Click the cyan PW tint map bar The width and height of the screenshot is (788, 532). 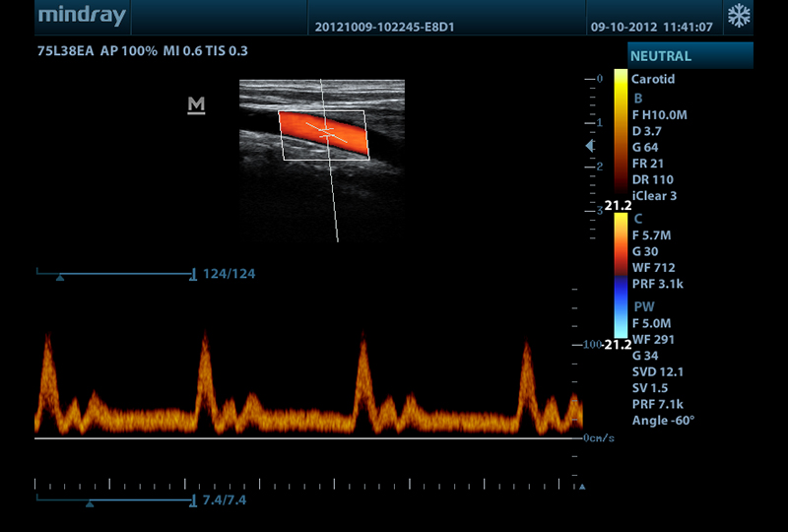point(621,320)
